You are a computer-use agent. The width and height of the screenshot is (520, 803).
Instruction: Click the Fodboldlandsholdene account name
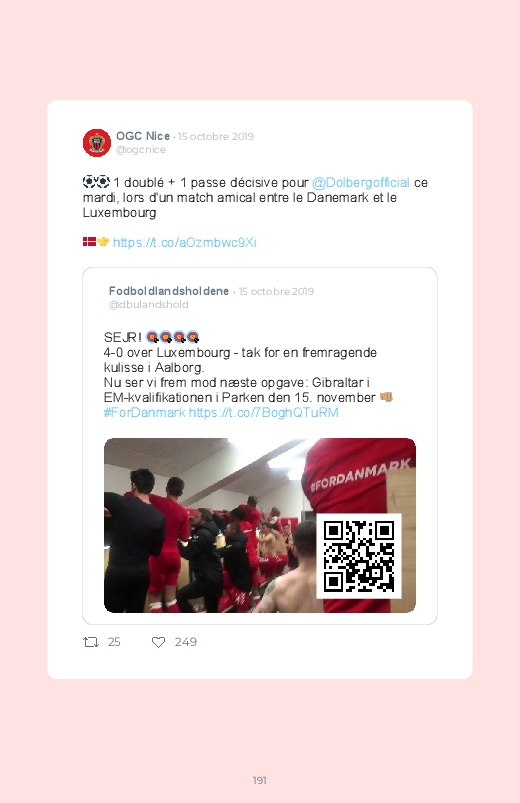[x=169, y=291]
